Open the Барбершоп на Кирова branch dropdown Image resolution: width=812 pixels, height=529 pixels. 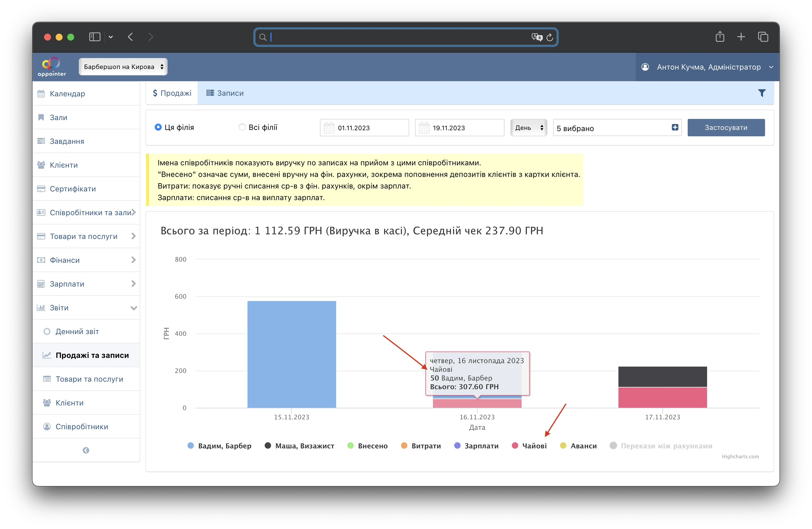click(x=123, y=67)
